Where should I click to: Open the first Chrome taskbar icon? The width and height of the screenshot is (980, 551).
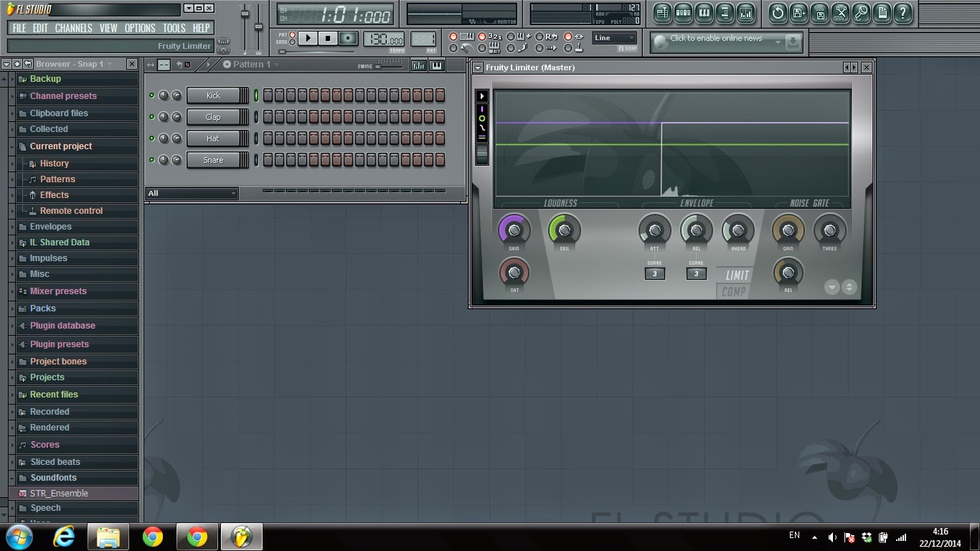coord(153,537)
